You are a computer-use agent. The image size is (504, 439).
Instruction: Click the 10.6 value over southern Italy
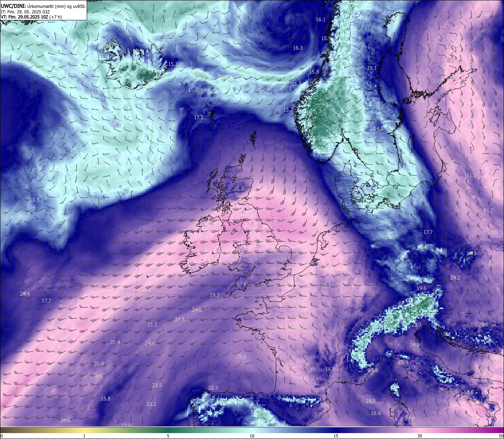coord(469,392)
